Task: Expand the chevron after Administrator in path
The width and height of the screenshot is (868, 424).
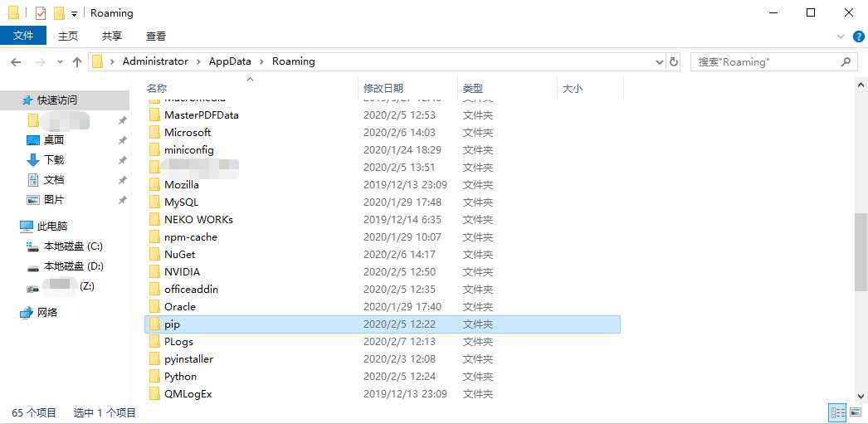Action: click(x=198, y=62)
